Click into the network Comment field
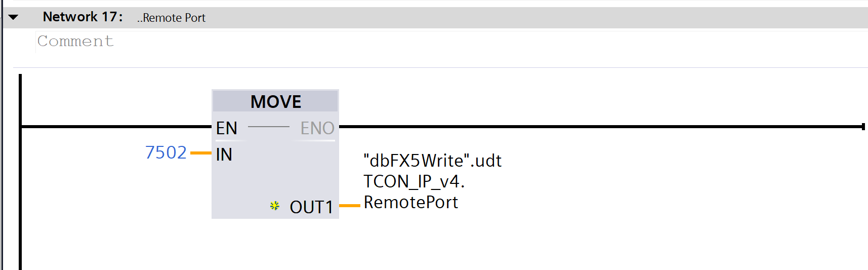868x270 pixels. 75,42
